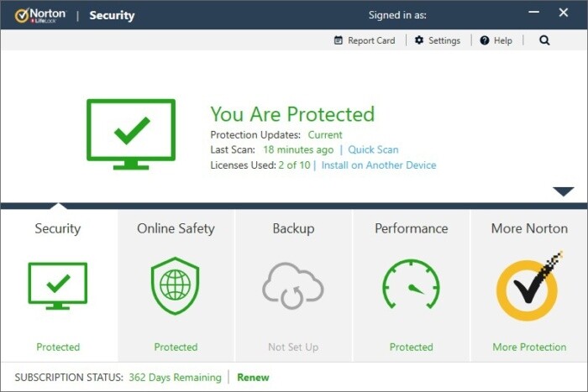Click Install on Another Device link
Viewport: 588px width, 392px height.
379,165
